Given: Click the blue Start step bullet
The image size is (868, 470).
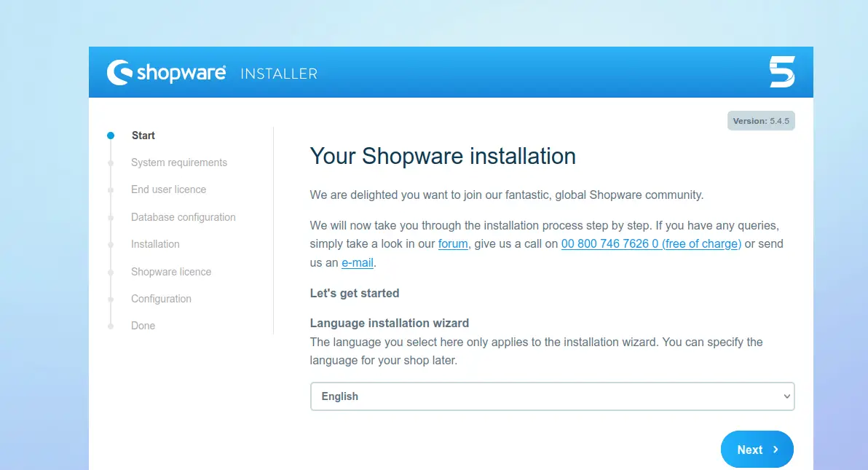Looking at the screenshot, I should (111, 136).
